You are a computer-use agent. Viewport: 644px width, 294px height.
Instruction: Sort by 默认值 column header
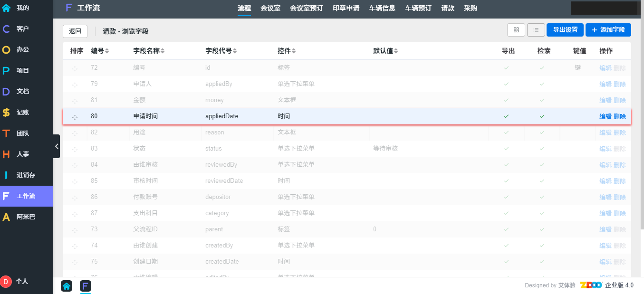[x=385, y=51]
